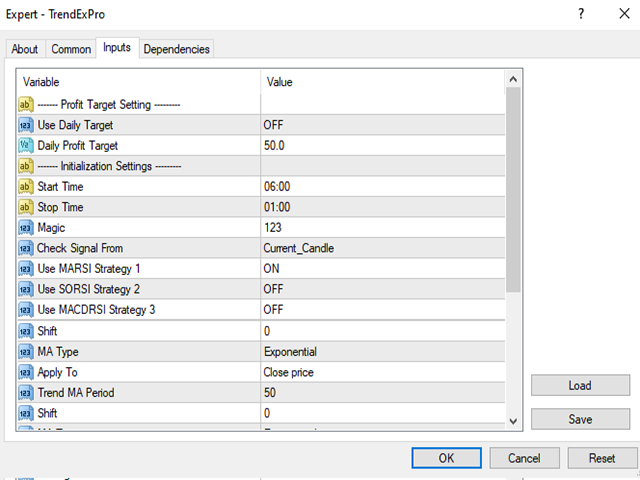This screenshot has height=480, width=640.
Task: Click the icon beside Check Signal From
Action: point(25,248)
